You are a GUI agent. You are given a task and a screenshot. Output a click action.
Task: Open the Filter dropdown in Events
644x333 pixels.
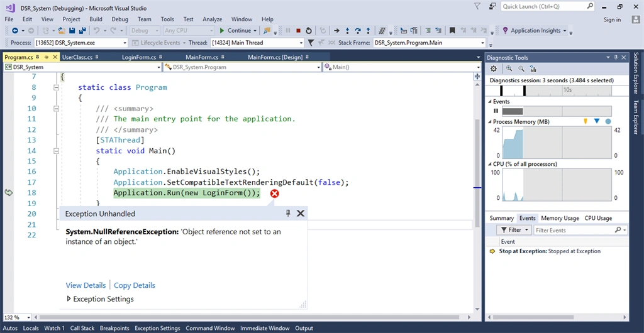pyautogui.click(x=514, y=230)
